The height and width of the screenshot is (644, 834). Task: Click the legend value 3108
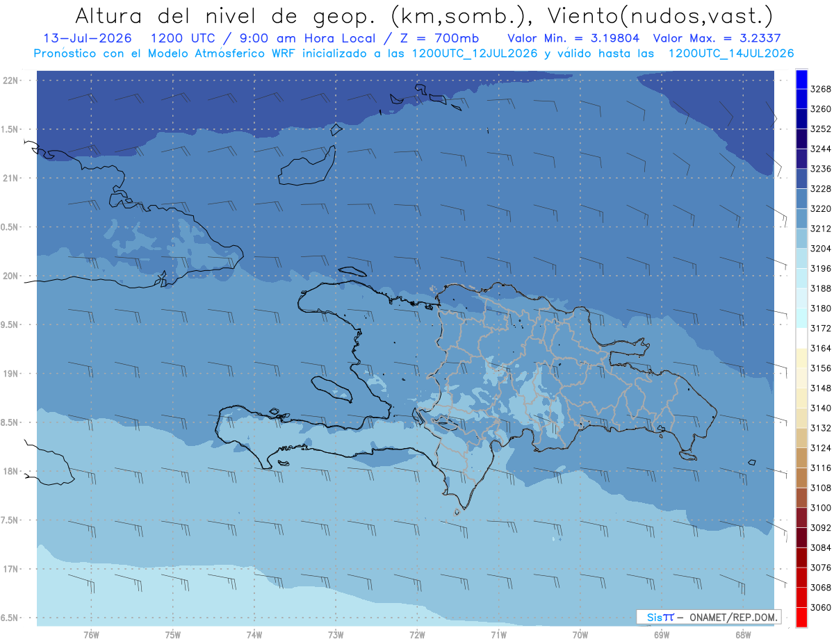(820, 488)
